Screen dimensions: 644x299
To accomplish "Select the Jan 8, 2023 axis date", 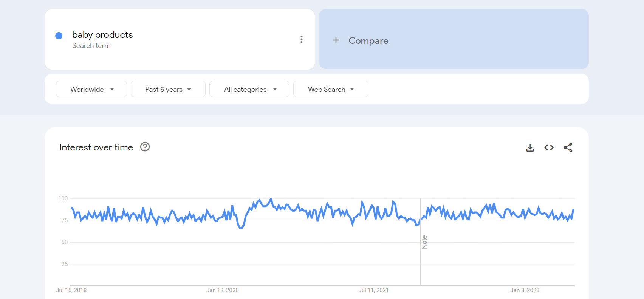I will click(525, 290).
